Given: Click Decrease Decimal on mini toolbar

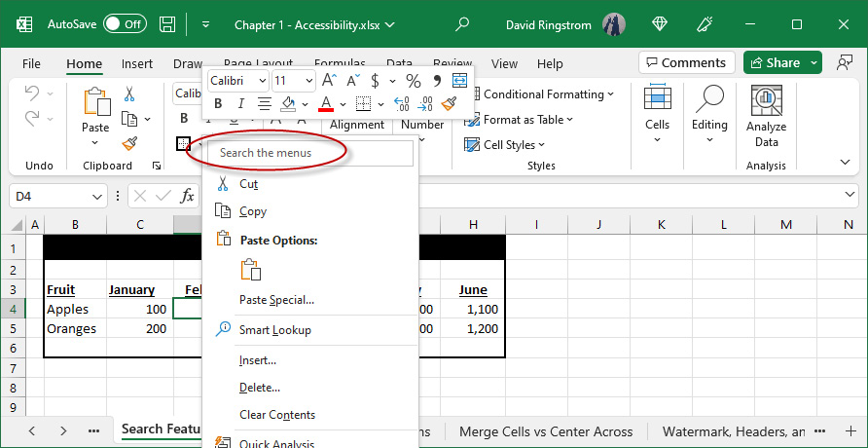Looking at the screenshot, I should click(x=425, y=103).
